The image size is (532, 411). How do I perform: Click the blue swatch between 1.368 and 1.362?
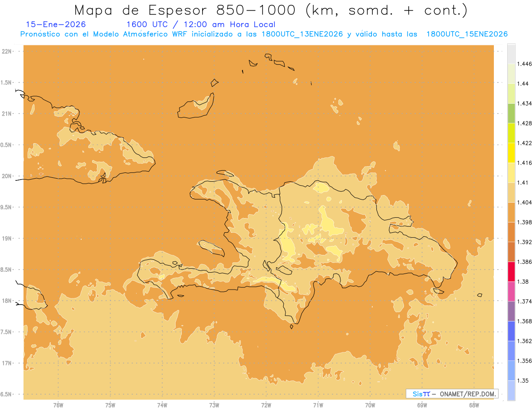click(x=511, y=331)
